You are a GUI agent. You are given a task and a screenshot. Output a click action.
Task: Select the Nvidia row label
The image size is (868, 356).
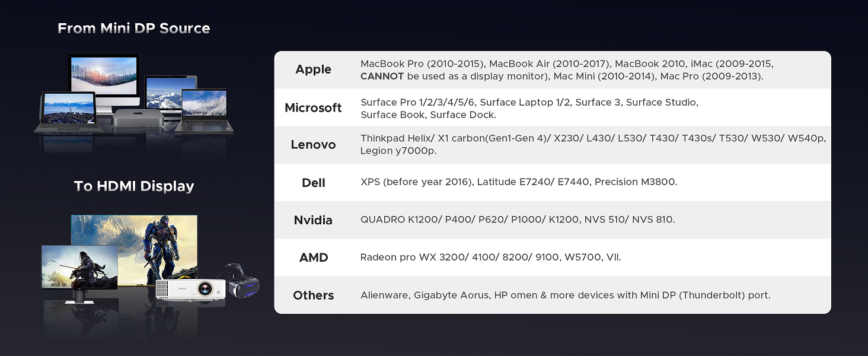pyautogui.click(x=313, y=220)
